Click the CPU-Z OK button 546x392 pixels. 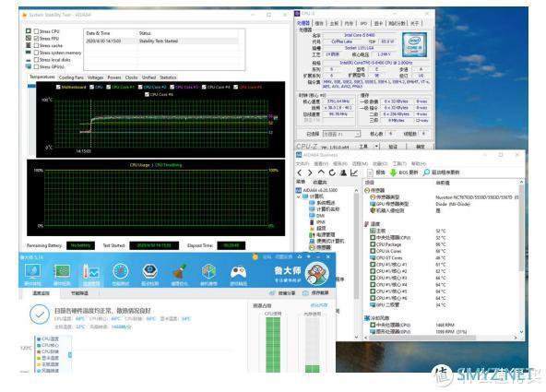420,147
